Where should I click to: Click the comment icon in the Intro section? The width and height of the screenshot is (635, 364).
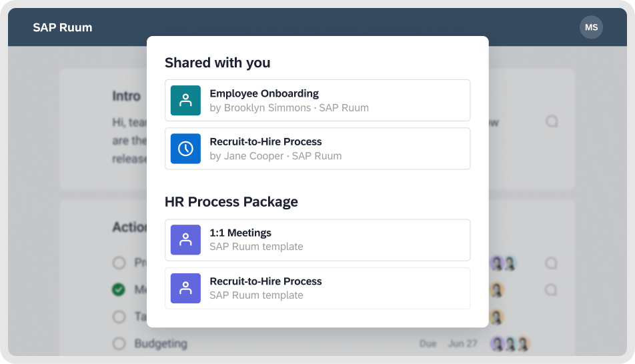coord(552,121)
